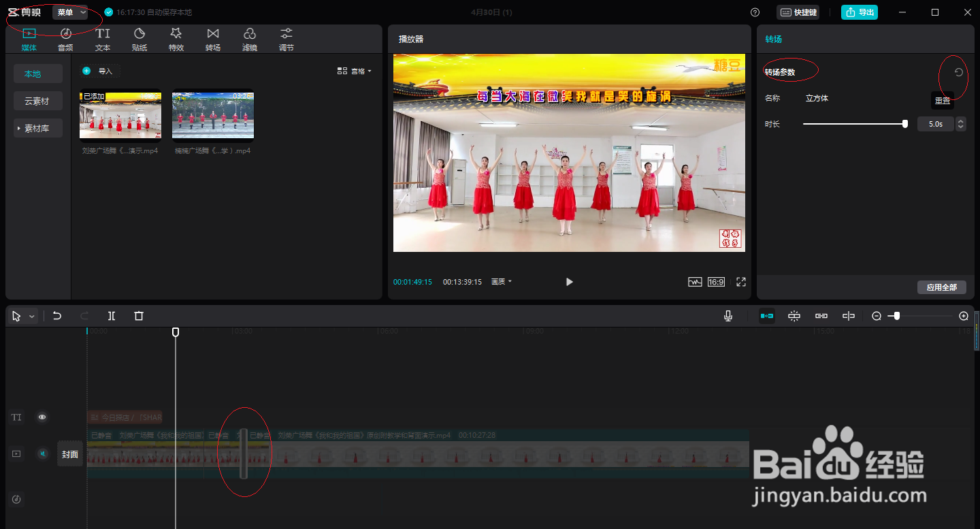The width and height of the screenshot is (980, 529).
Task: Select the transition marker between clips
Action: pyautogui.click(x=244, y=453)
